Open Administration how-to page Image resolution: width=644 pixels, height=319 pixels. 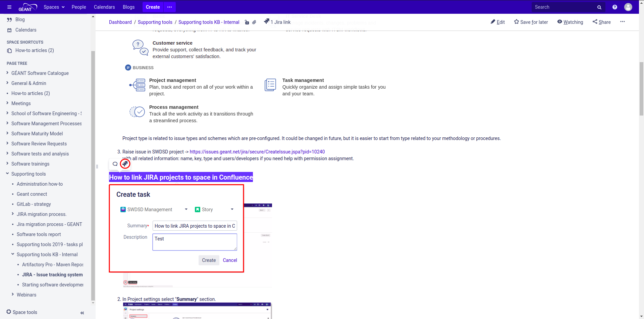coord(40,184)
